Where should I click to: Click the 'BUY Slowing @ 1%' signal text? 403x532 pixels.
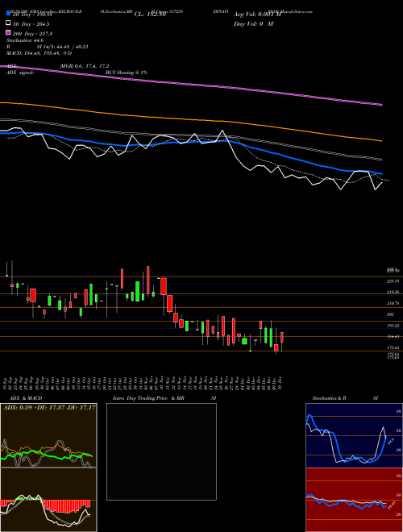[x=127, y=73]
